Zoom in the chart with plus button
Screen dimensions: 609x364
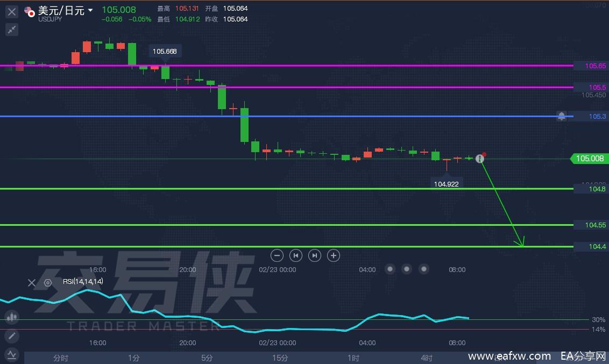pyautogui.click(x=333, y=255)
